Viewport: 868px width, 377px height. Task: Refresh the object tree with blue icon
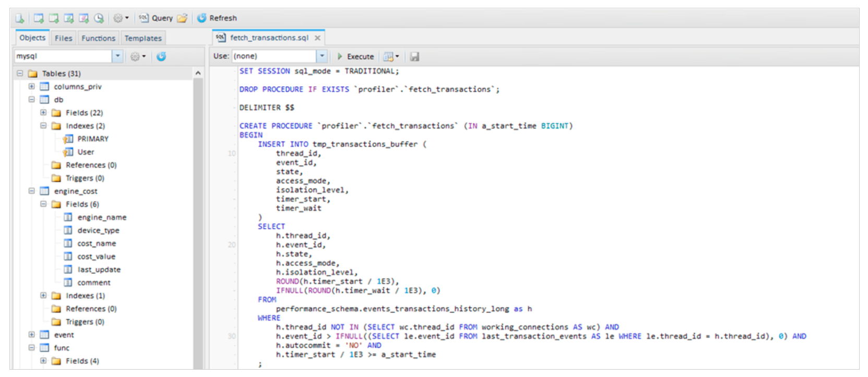161,56
